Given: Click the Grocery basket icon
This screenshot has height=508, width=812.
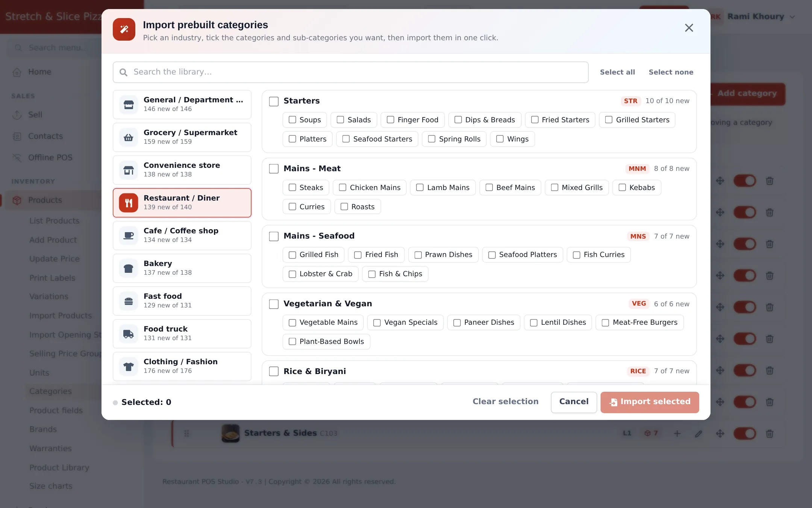Looking at the screenshot, I should pyautogui.click(x=129, y=137).
